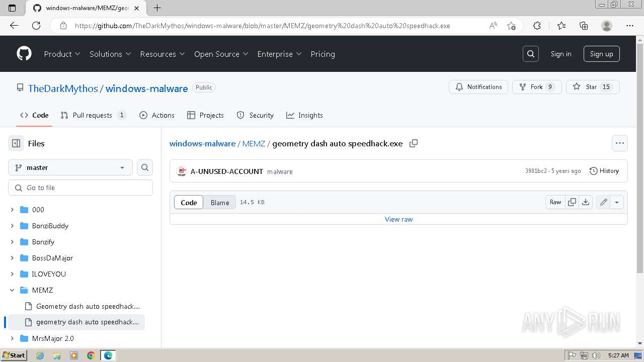Screen dimensions: 644x362
Task: Focus the Go to file input
Action: (80, 188)
